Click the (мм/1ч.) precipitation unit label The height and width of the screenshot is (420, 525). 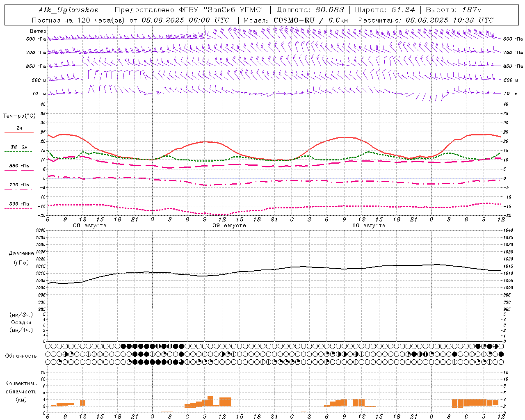point(21,330)
